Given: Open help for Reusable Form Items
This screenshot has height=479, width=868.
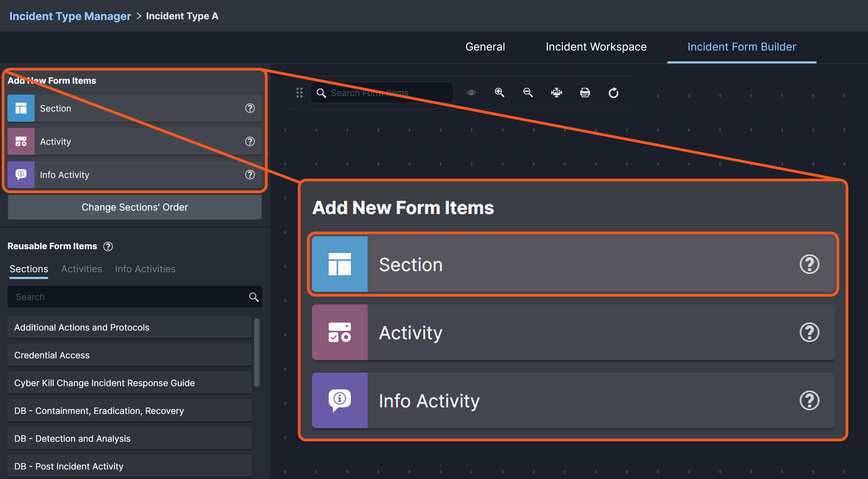Looking at the screenshot, I should (x=108, y=246).
